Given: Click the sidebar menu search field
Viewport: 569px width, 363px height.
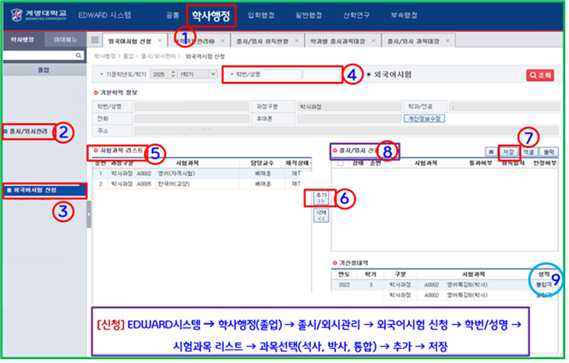Looking at the screenshot, I should tap(38, 55).
